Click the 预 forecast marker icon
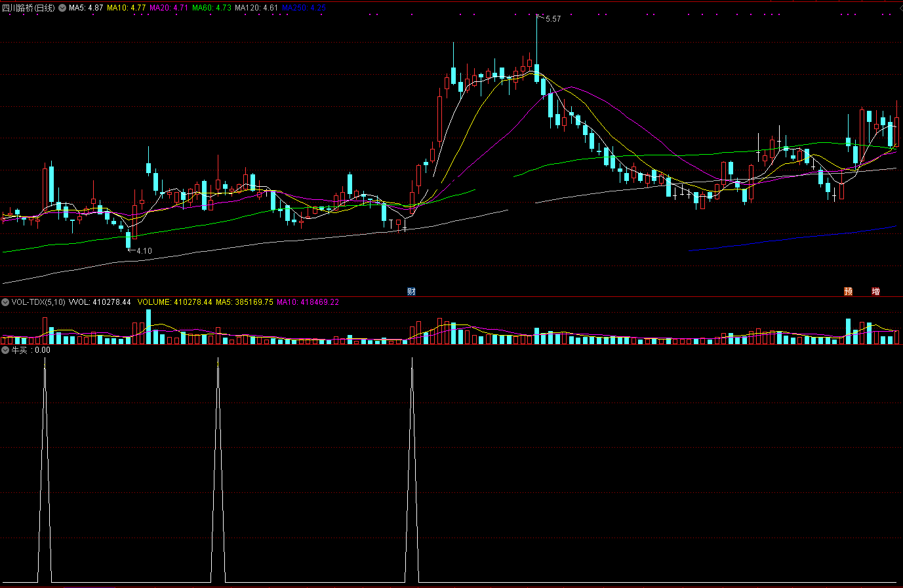903x588 pixels. coord(848,292)
